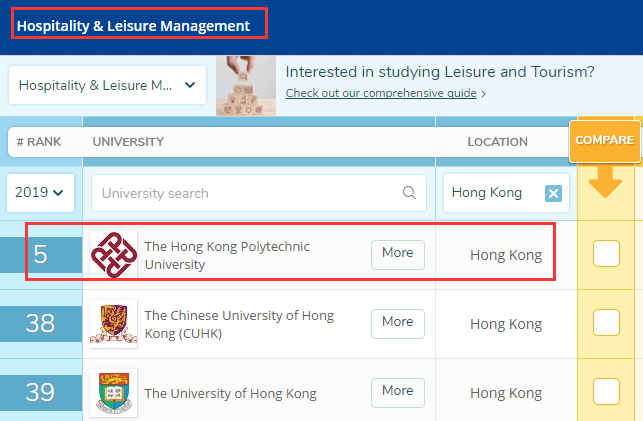Click the Hong Kong Polytechnic University logo
643x421 pixels.
(114, 255)
